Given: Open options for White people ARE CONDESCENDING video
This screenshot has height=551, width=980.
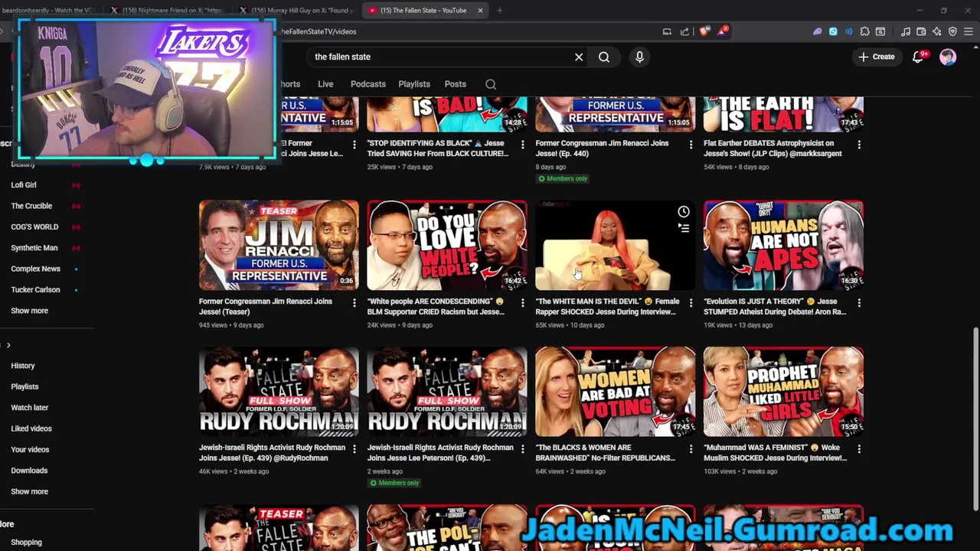Looking at the screenshot, I should tap(522, 303).
